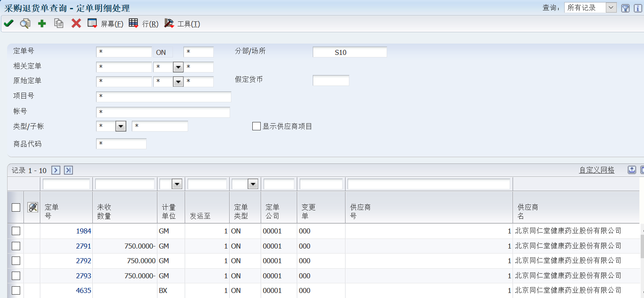Click the green plus Add icon

42,23
